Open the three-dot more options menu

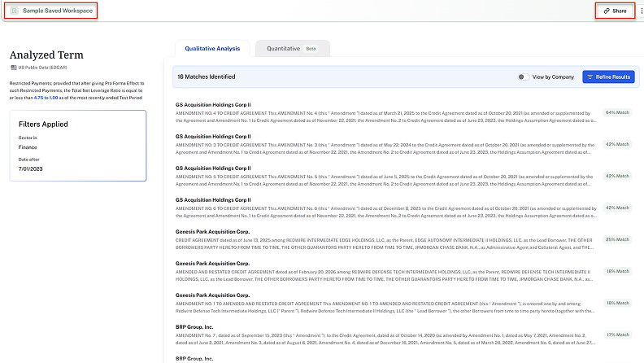[641, 11]
